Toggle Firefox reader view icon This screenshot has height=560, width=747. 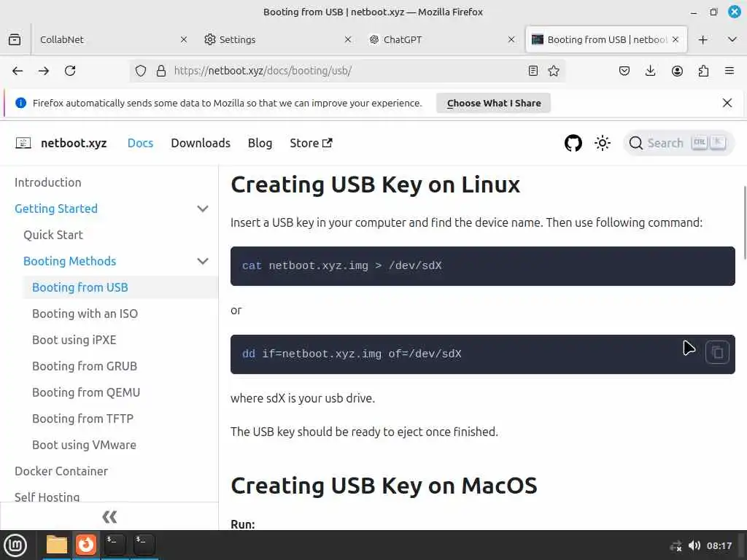click(x=533, y=71)
